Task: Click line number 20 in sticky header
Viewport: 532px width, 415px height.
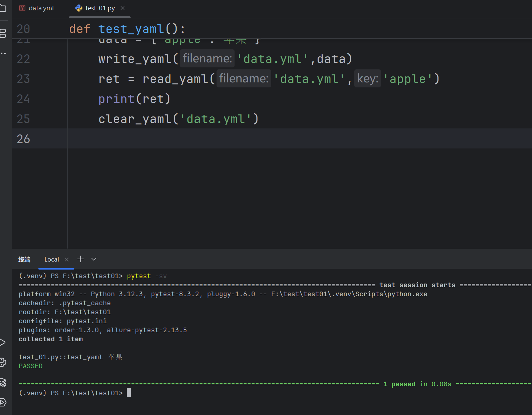Action: click(x=23, y=29)
